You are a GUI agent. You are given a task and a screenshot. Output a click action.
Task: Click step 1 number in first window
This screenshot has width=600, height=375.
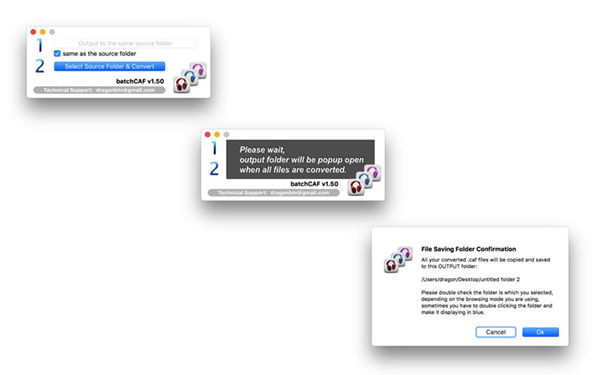pos(40,45)
